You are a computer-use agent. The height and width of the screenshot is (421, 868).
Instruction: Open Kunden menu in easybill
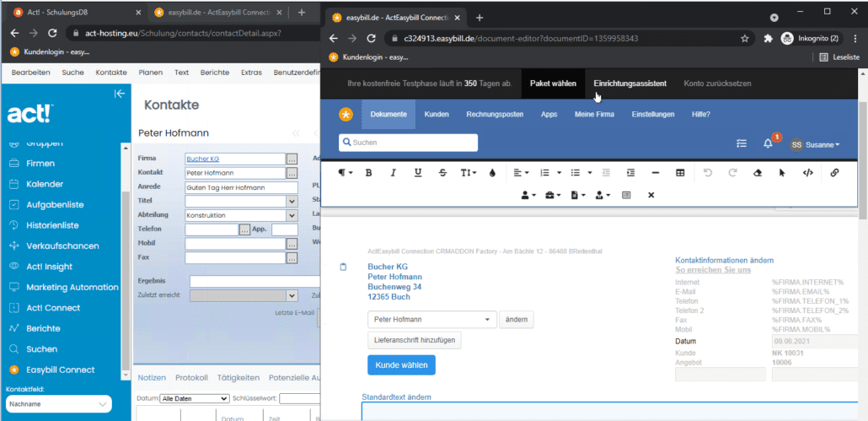pyautogui.click(x=437, y=115)
